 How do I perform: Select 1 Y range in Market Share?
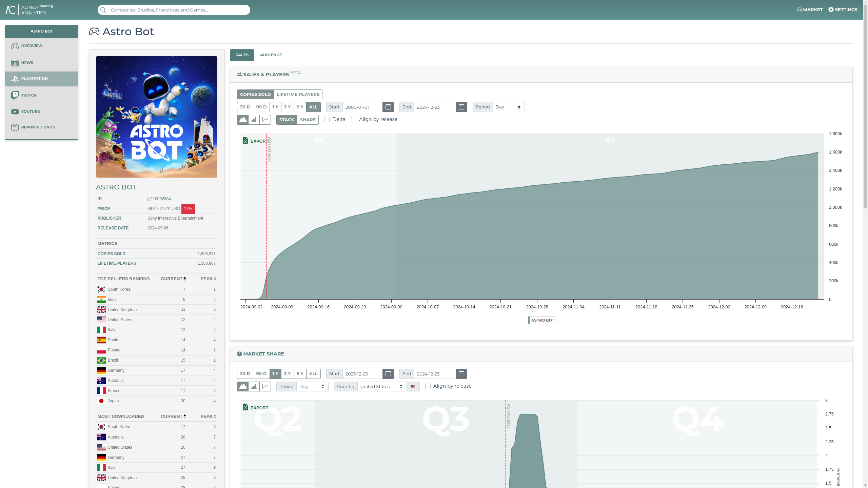(x=275, y=374)
